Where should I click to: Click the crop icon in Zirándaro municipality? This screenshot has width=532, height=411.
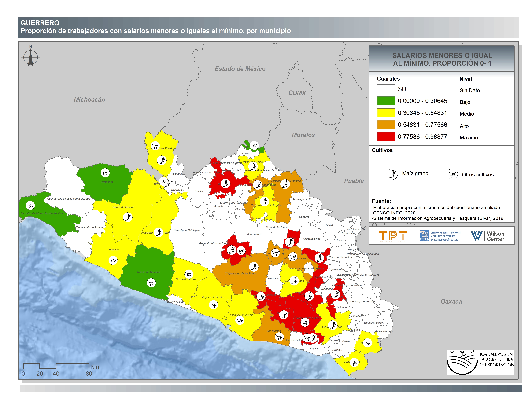(x=105, y=173)
